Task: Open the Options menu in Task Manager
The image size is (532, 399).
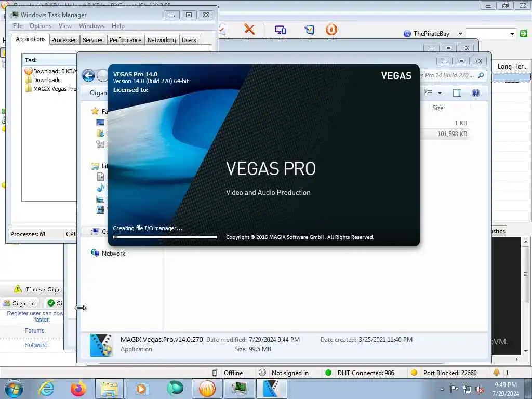Action: [x=41, y=26]
